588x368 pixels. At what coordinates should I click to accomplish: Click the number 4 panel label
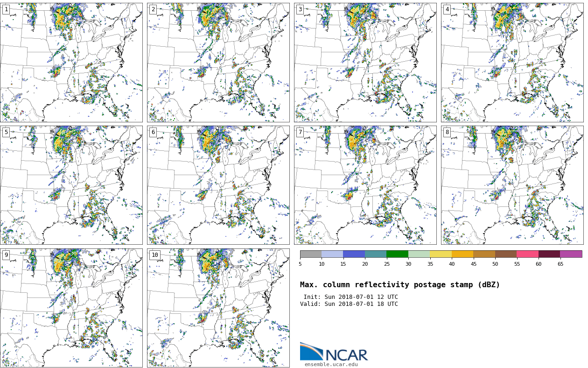point(447,9)
